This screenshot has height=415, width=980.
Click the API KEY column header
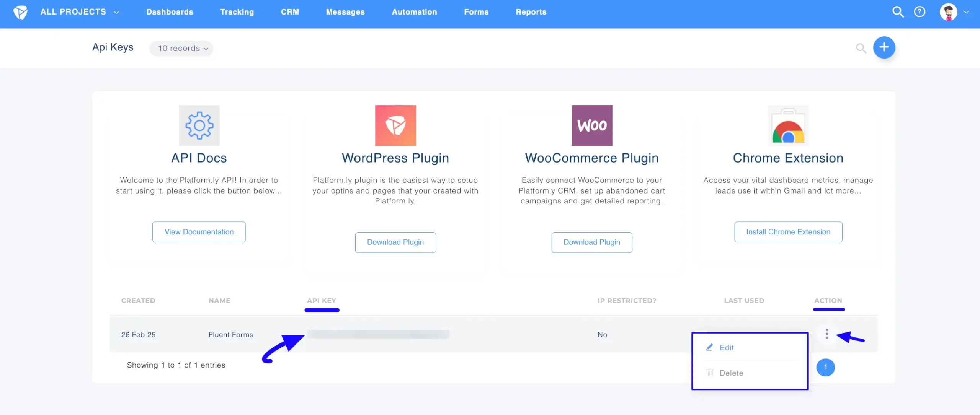[322, 301]
